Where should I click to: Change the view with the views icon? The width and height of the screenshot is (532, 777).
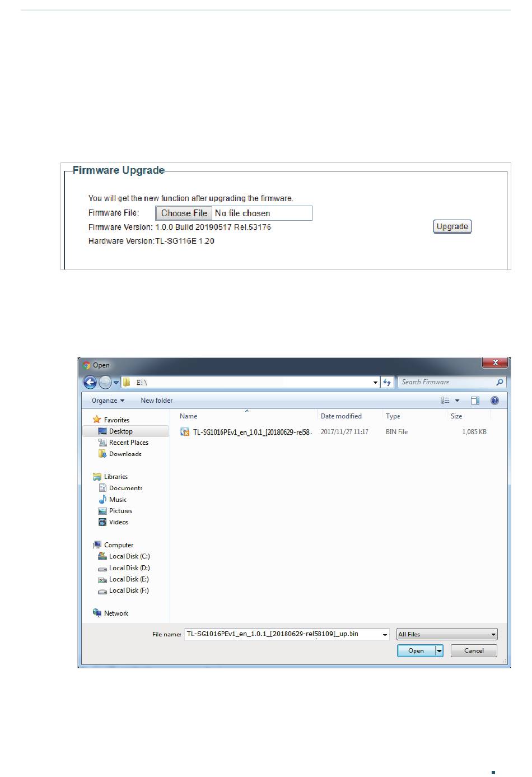point(446,401)
